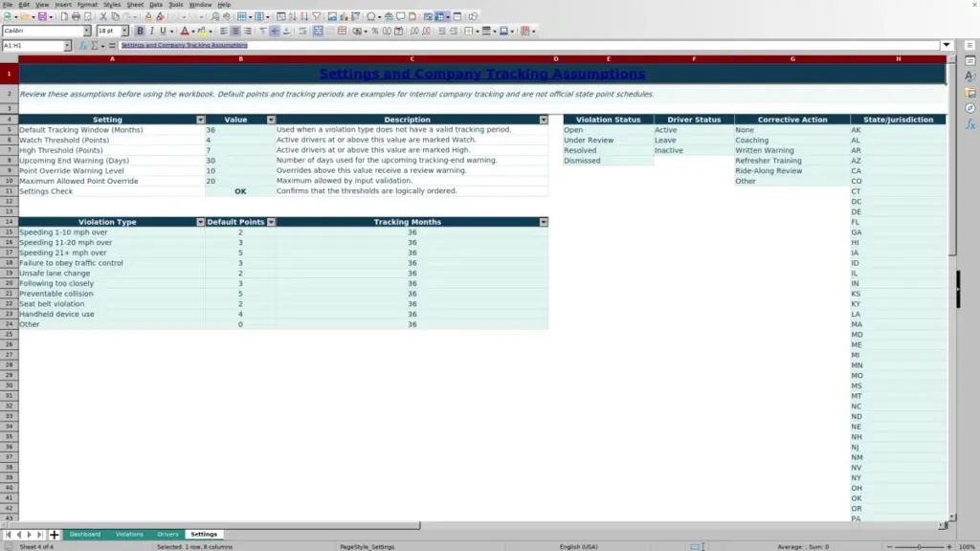Select row header 14
The width and height of the screenshot is (980, 551).
point(9,222)
